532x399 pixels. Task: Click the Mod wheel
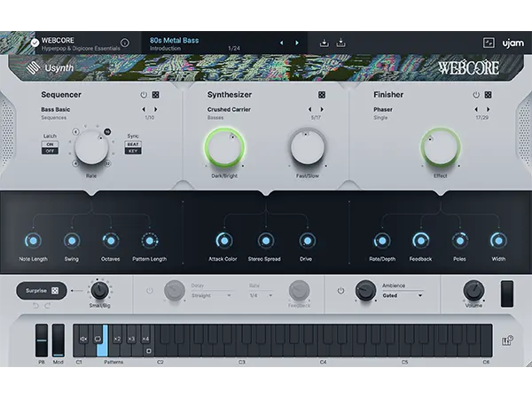click(58, 340)
